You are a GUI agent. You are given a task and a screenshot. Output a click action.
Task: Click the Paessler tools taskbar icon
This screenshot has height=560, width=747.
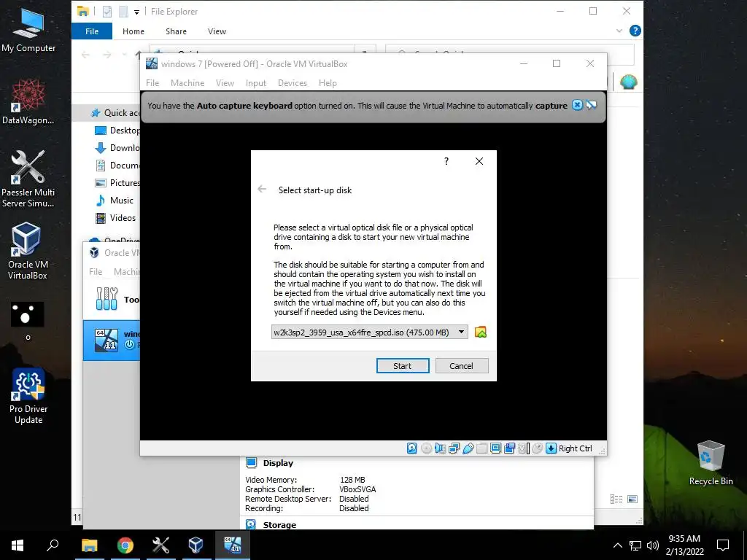[x=160, y=545]
